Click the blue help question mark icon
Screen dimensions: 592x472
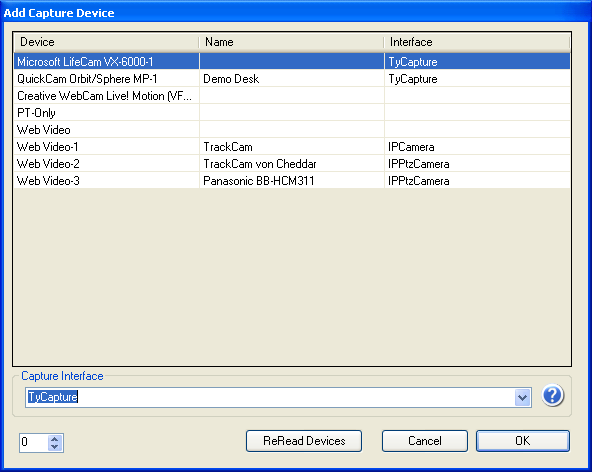click(x=552, y=396)
